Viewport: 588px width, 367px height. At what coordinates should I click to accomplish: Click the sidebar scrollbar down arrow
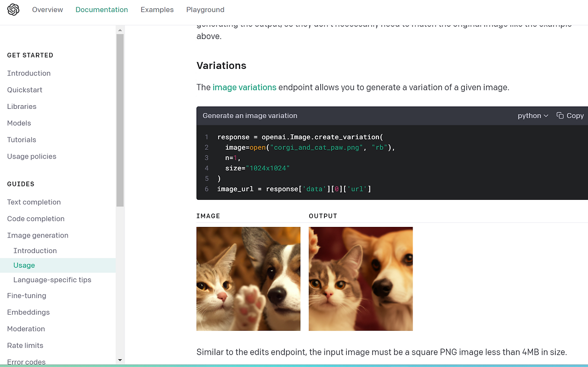[x=120, y=360]
